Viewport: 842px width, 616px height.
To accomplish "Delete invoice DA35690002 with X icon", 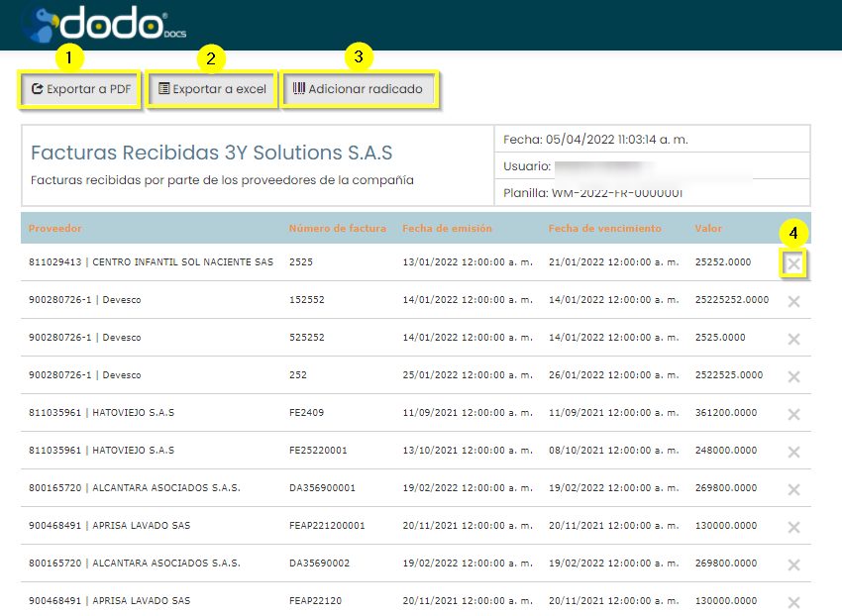I will pos(793,565).
